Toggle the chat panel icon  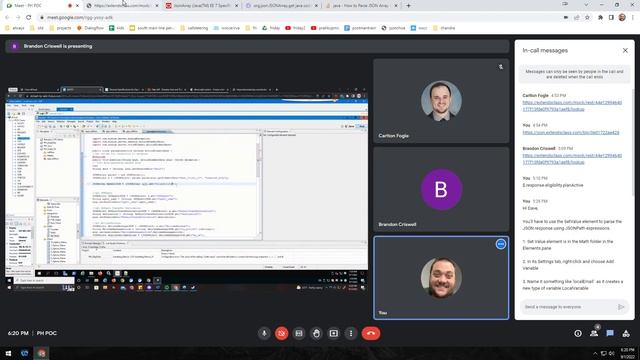610,333
